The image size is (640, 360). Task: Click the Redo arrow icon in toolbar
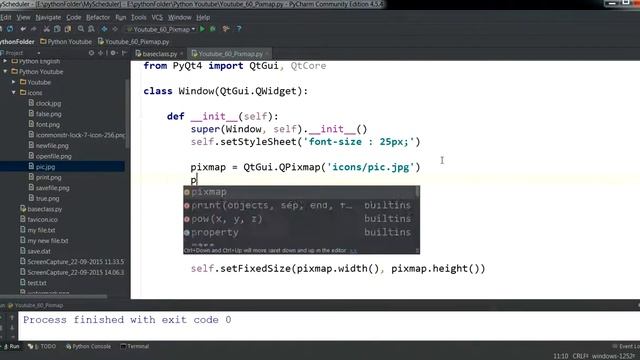(x=33, y=29)
